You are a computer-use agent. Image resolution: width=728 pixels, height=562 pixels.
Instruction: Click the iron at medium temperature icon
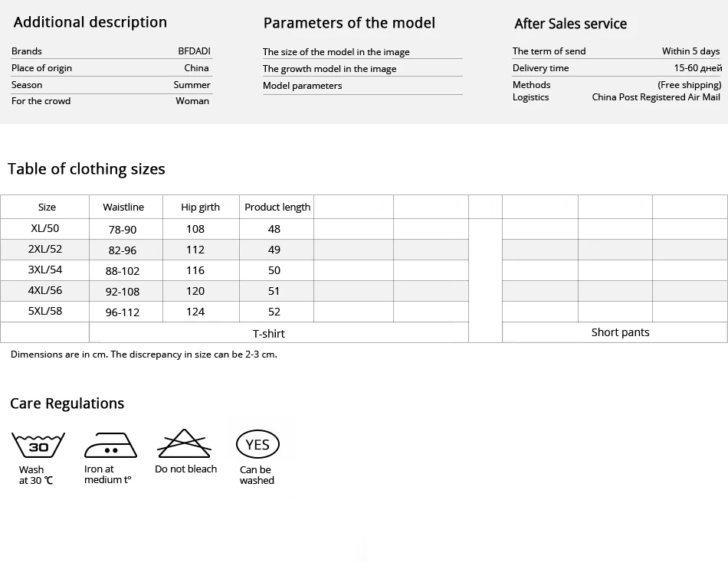(110, 445)
